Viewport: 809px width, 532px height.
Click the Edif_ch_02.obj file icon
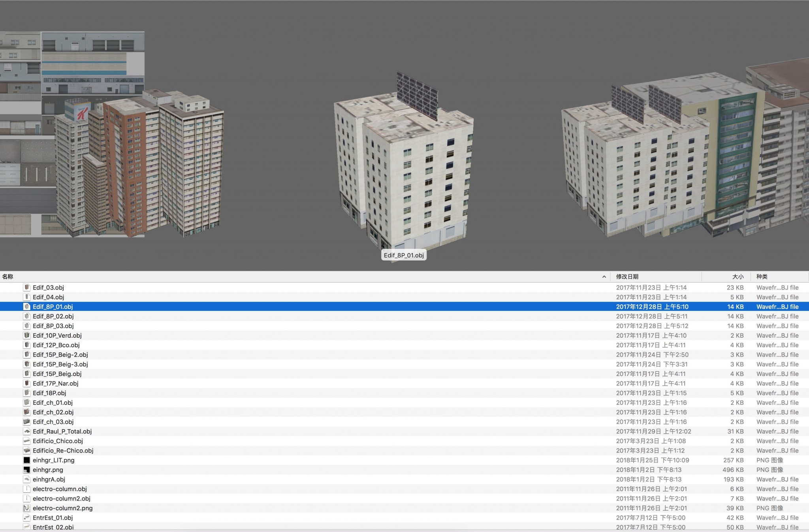(27, 412)
